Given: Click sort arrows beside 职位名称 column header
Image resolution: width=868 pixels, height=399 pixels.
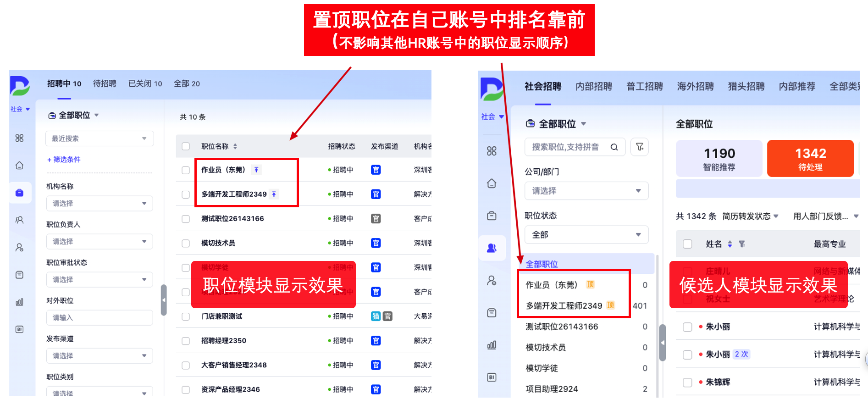Looking at the screenshot, I should pyautogui.click(x=235, y=146).
